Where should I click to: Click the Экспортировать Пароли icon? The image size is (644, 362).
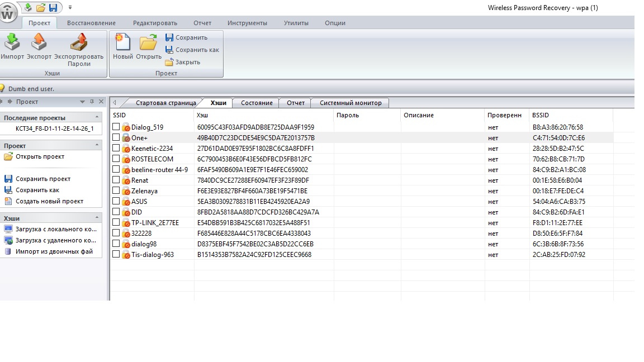pos(79,43)
